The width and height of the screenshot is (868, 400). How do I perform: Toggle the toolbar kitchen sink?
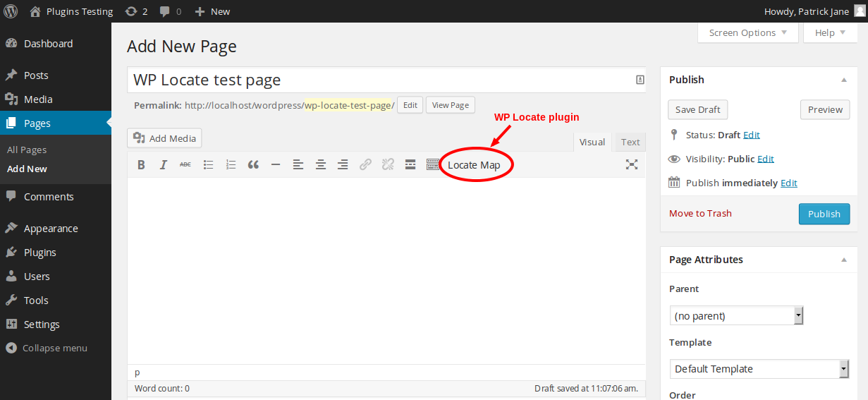(433, 165)
